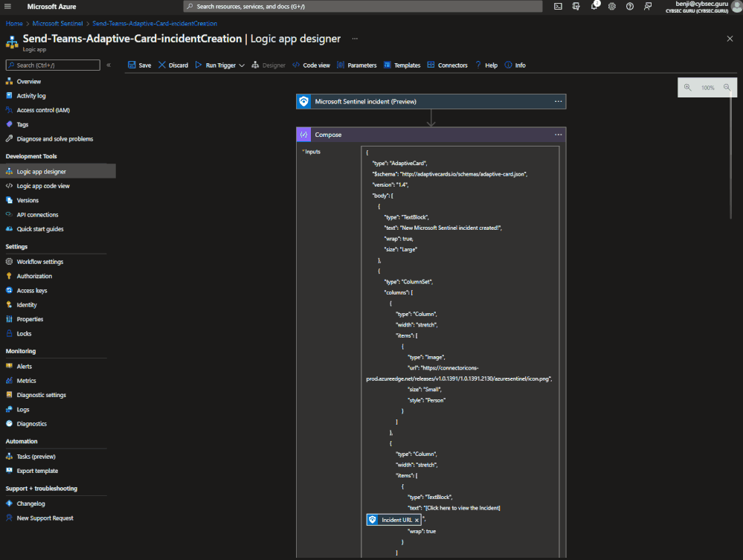The height and width of the screenshot is (560, 743).
Task: Click the Save toolbar button
Action: pyautogui.click(x=139, y=65)
